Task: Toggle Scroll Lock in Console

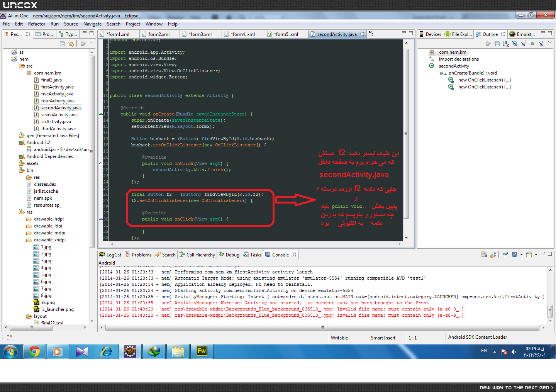Action: [x=493, y=255]
